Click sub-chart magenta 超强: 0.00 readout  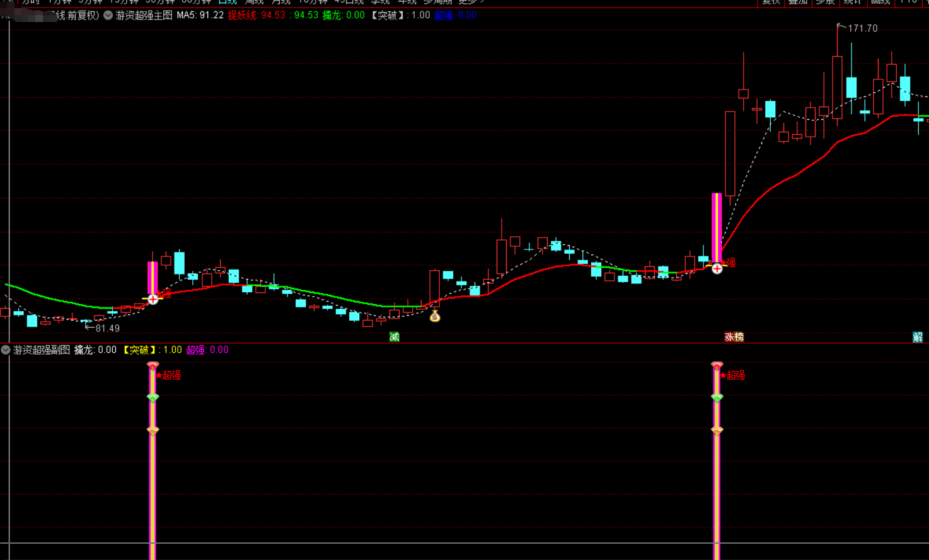pyautogui.click(x=207, y=350)
